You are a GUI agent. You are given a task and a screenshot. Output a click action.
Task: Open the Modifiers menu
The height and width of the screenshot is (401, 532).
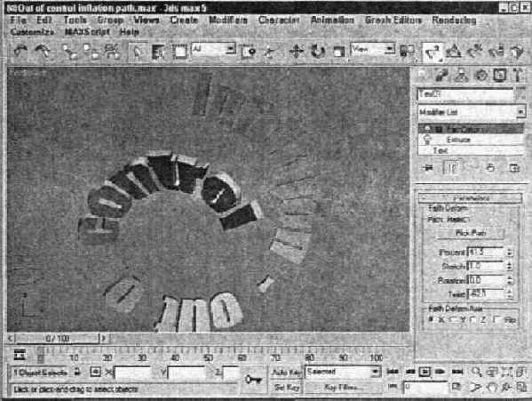tap(228, 20)
